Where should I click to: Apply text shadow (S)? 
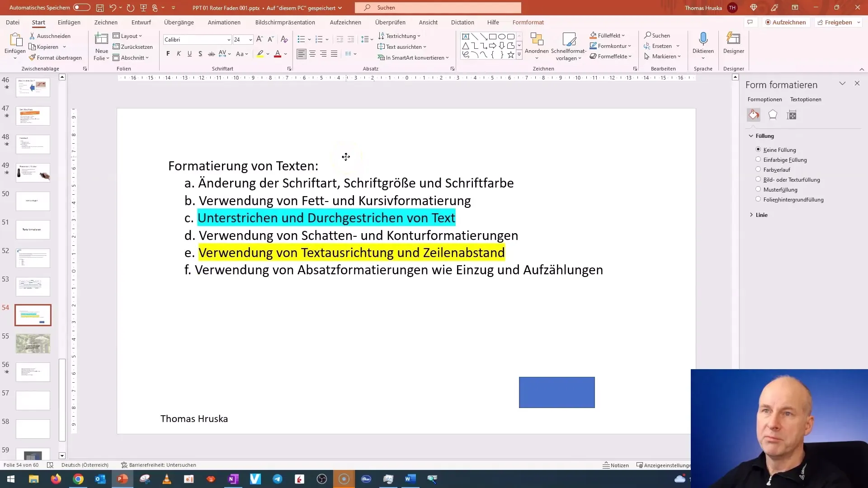coord(200,54)
